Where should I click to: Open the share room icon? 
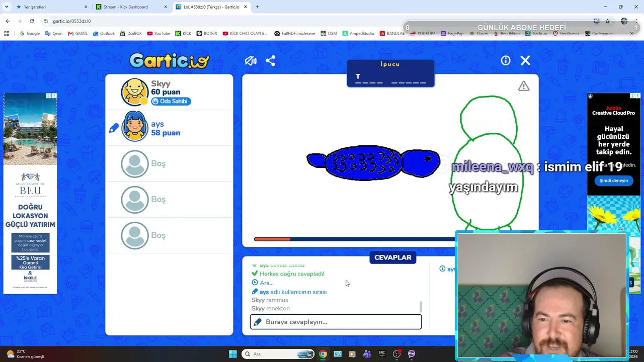point(270,61)
